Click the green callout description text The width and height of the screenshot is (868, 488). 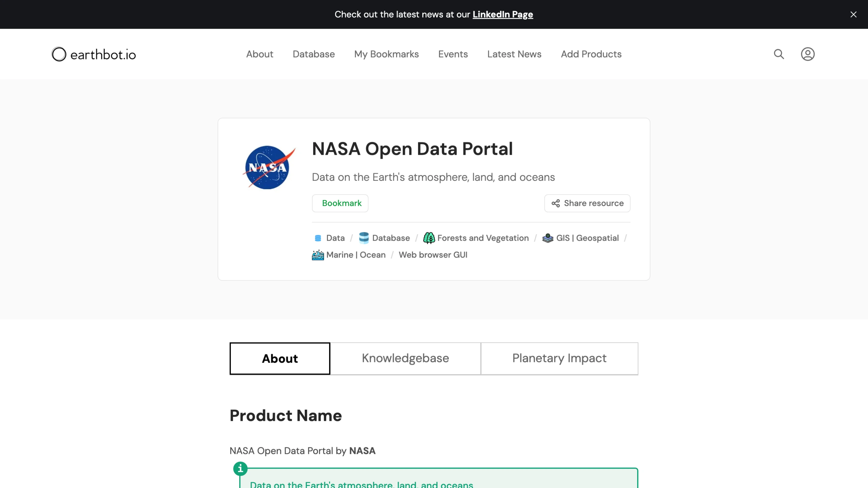tap(362, 484)
